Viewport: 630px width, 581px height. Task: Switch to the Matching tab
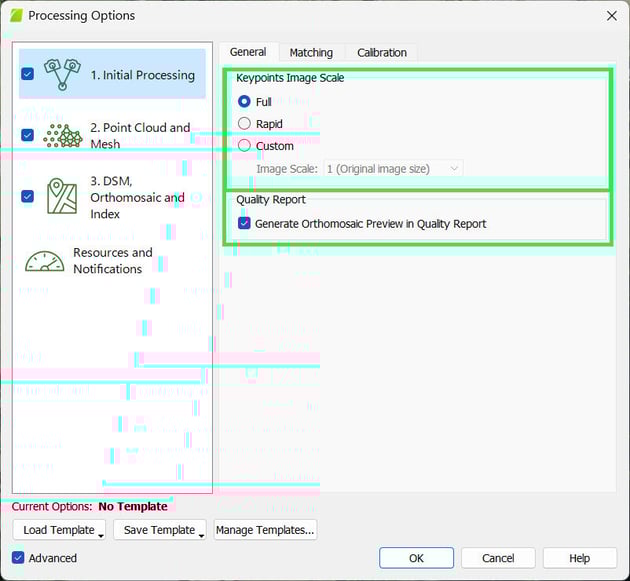point(311,52)
